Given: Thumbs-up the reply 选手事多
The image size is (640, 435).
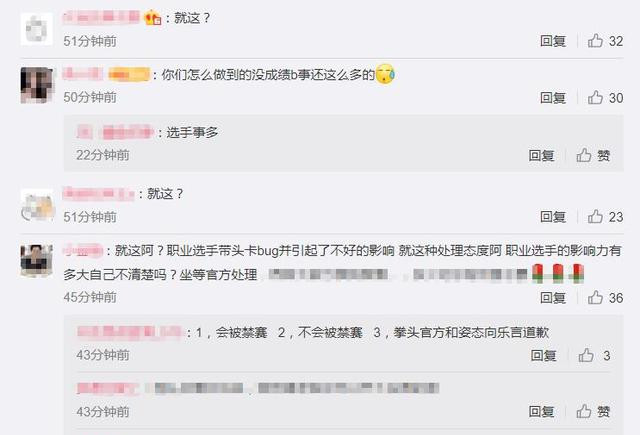Looking at the screenshot, I should [x=593, y=155].
